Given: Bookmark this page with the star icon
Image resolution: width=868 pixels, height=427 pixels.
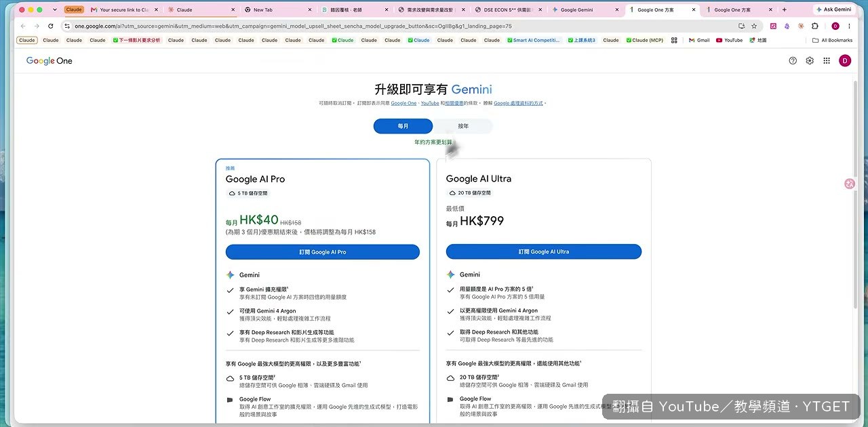Looking at the screenshot, I should (754, 26).
